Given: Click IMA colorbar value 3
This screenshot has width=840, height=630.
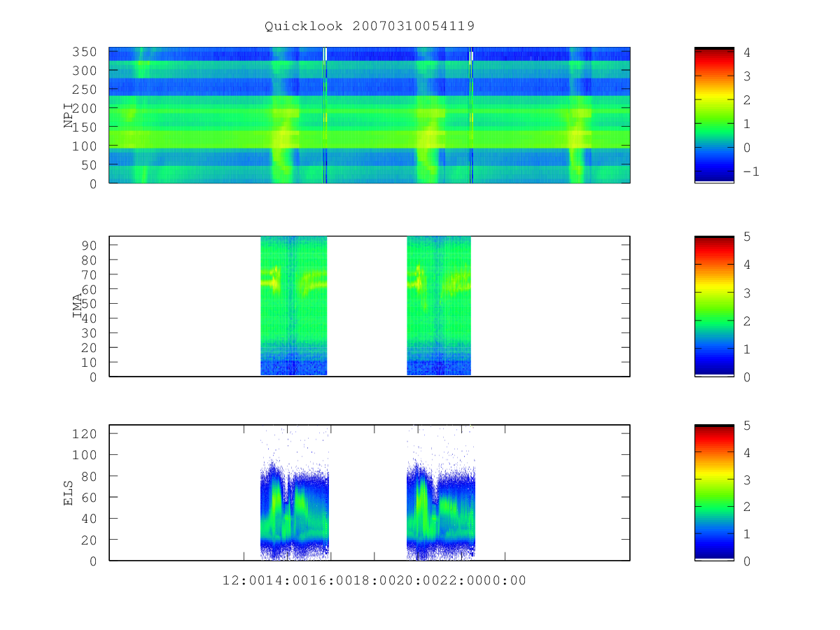Looking at the screenshot, I should [x=747, y=293].
